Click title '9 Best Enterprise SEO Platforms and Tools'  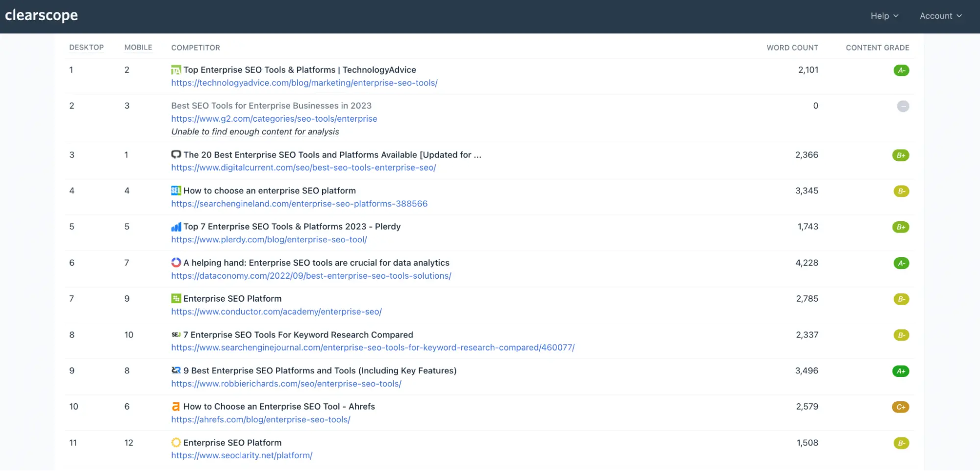(x=320, y=370)
